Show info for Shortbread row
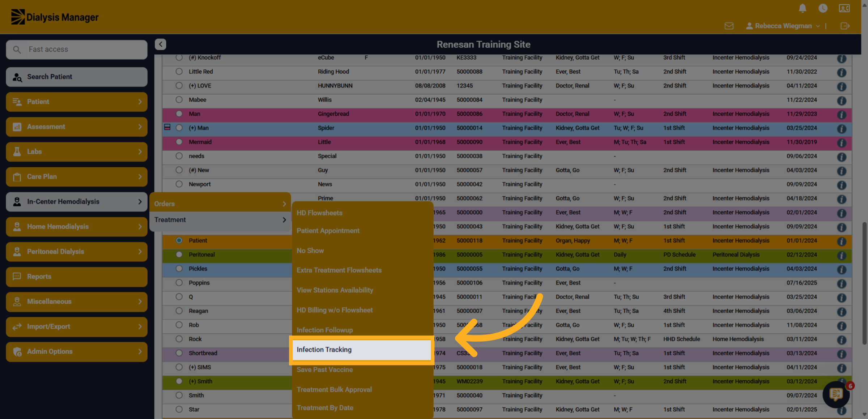Screen dimensions: 868x419 pos(842,354)
